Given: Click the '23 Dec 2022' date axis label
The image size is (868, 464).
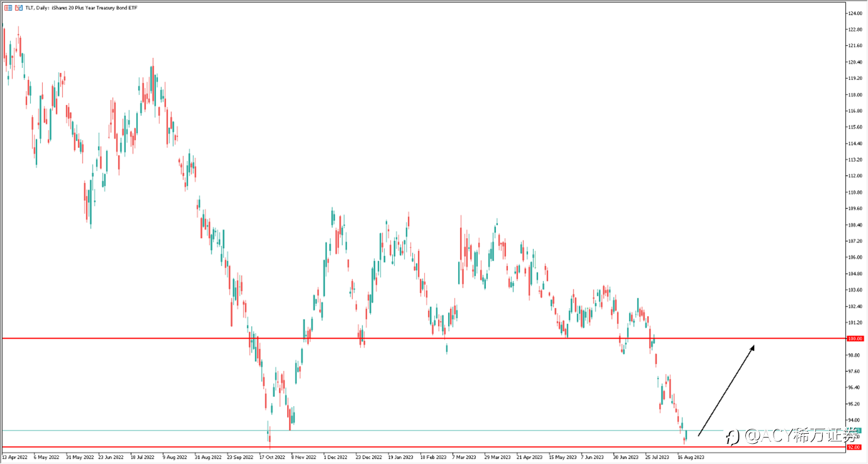Looking at the screenshot, I should click(x=369, y=458).
